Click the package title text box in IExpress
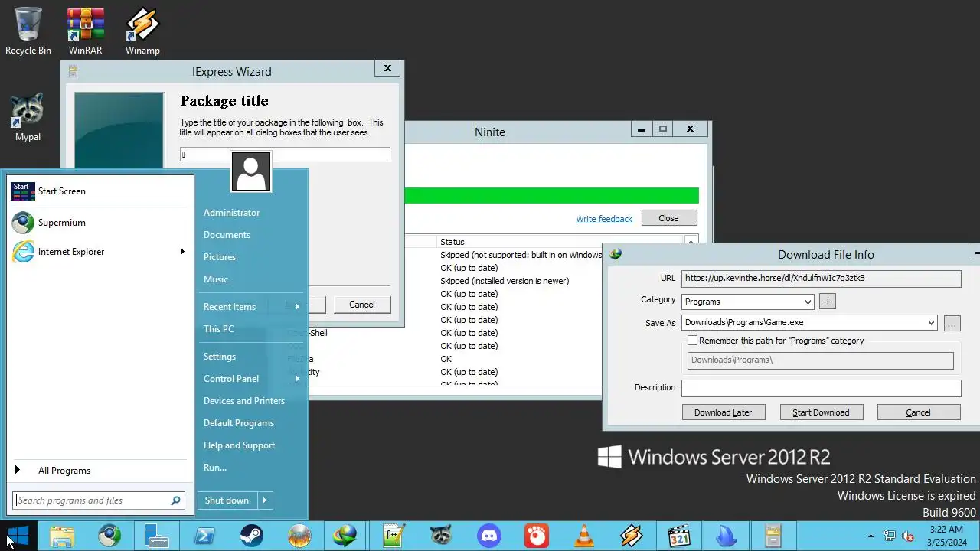This screenshot has width=980, height=551. pyautogui.click(x=285, y=155)
